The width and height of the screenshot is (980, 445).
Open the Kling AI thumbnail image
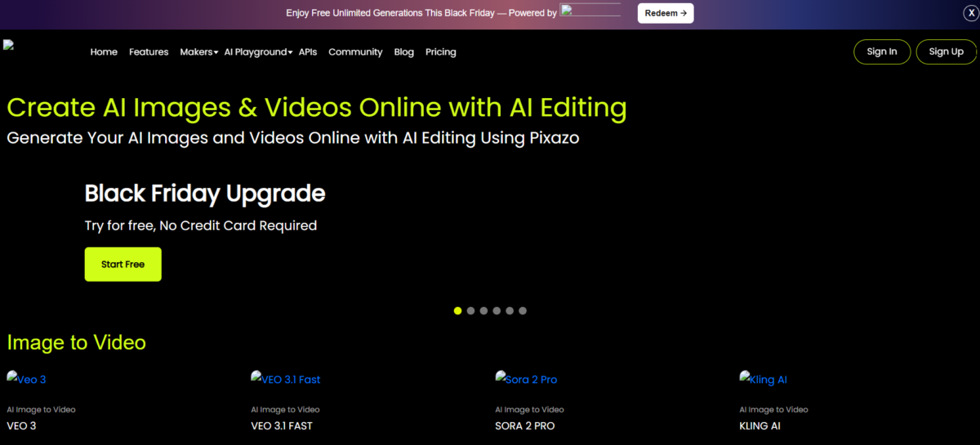pos(764,379)
